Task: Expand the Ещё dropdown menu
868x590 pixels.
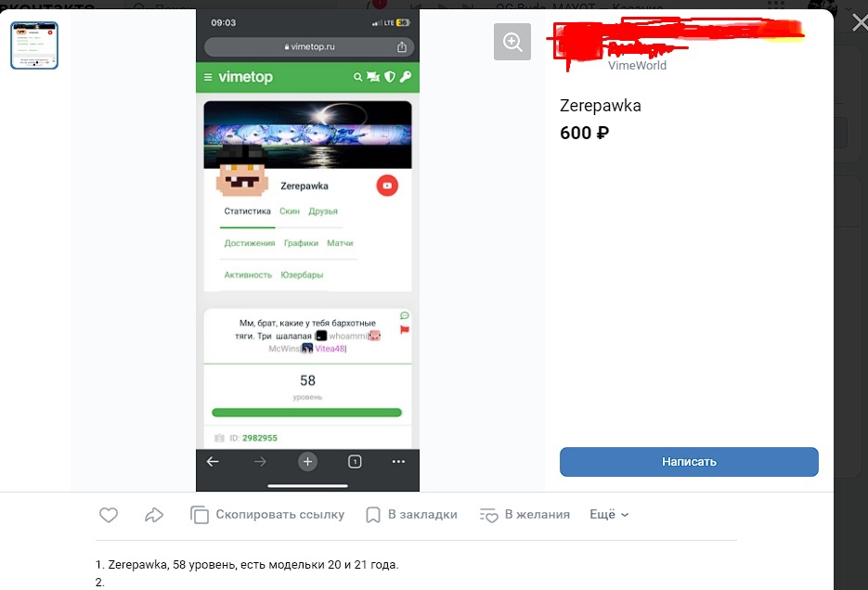Action: pyautogui.click(x=609, y=515)
